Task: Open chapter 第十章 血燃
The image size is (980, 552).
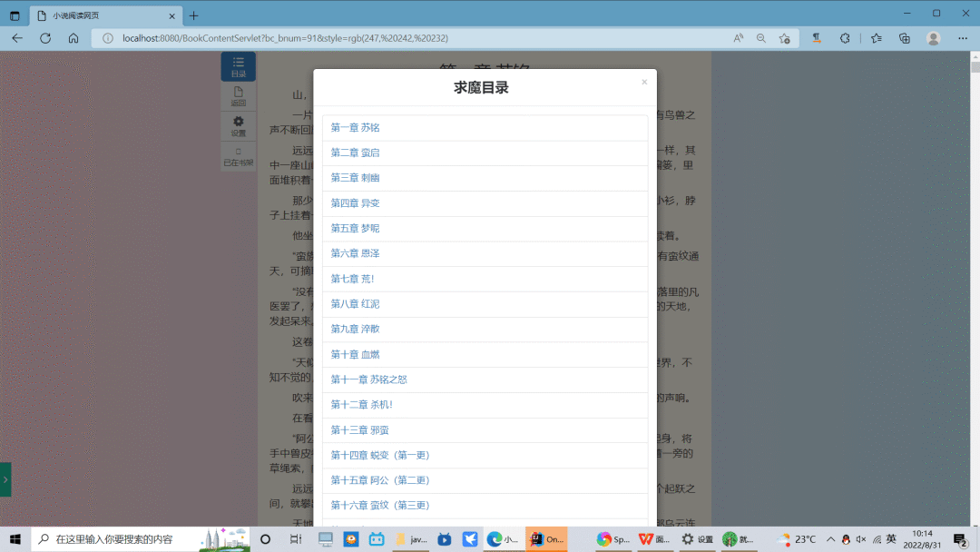Action: pyautogui.click(x=354, y=354)
